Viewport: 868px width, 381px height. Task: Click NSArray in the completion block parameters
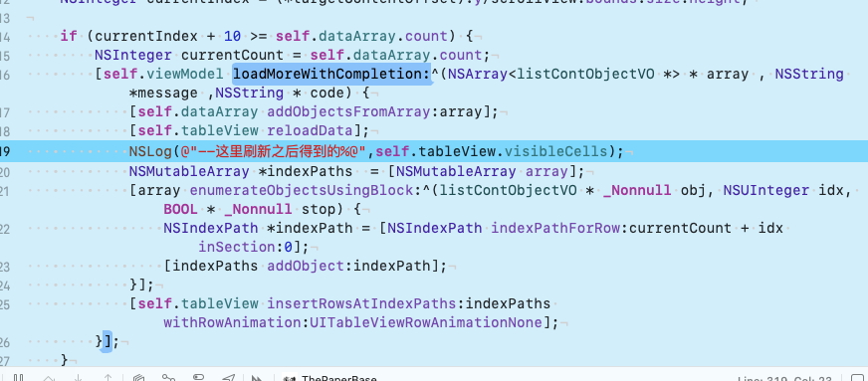478,74
